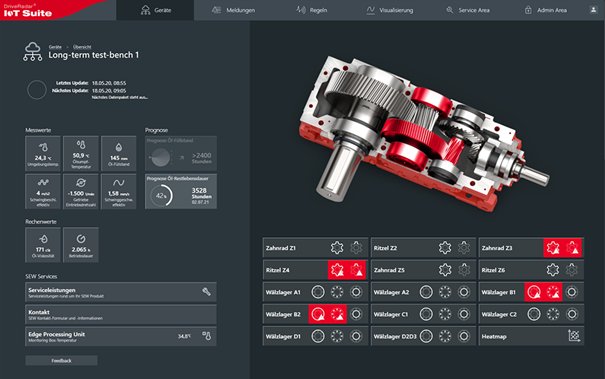Select the Zahnrad Z5 label
The height and width of the screenshot is (379, 605).
[x=389, y=270]
